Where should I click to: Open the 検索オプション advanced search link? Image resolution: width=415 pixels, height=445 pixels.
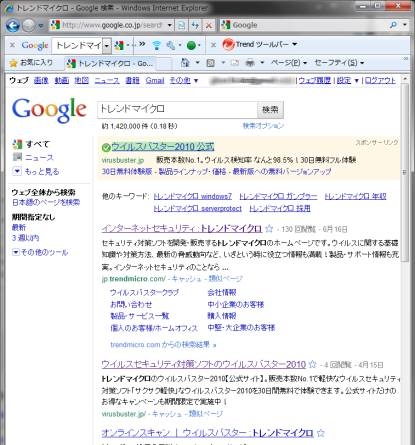point(263,126)
